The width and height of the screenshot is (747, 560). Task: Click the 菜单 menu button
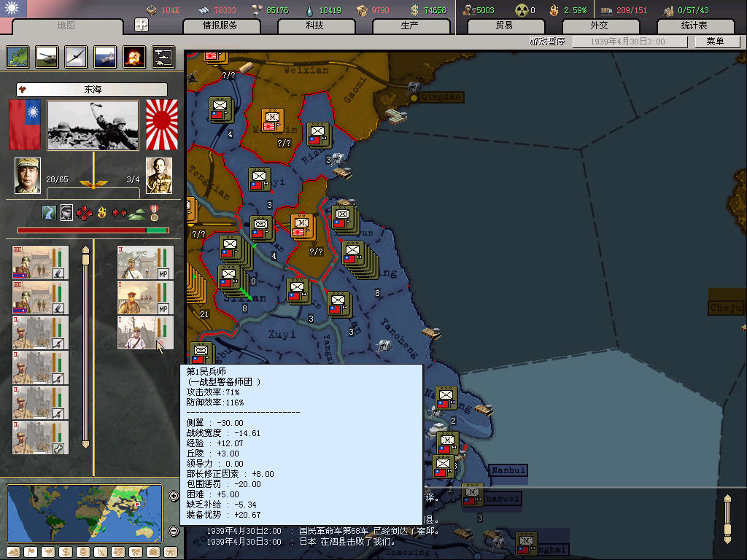tap(715, 42)
